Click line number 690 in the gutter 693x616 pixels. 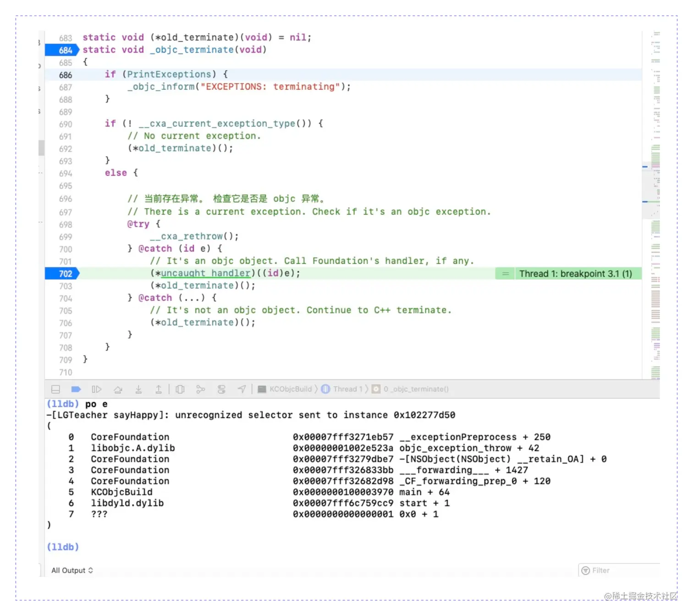coord(66,124)
